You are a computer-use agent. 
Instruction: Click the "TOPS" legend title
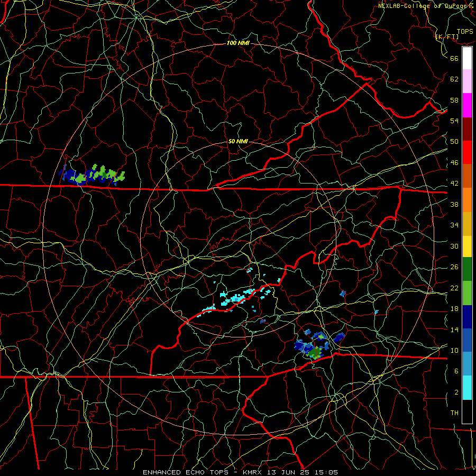465,31
